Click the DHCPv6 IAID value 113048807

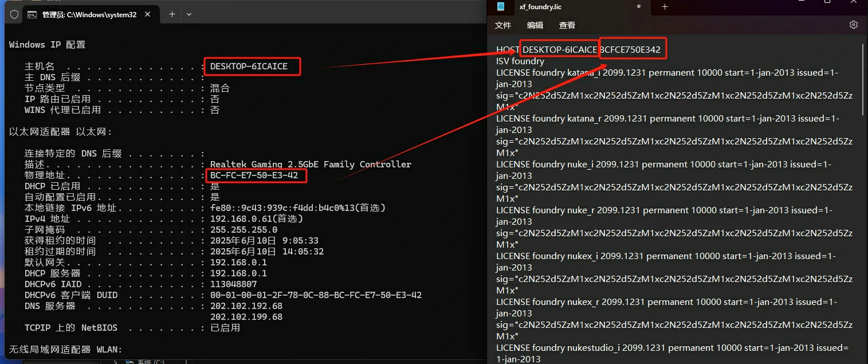pos(233,284)
